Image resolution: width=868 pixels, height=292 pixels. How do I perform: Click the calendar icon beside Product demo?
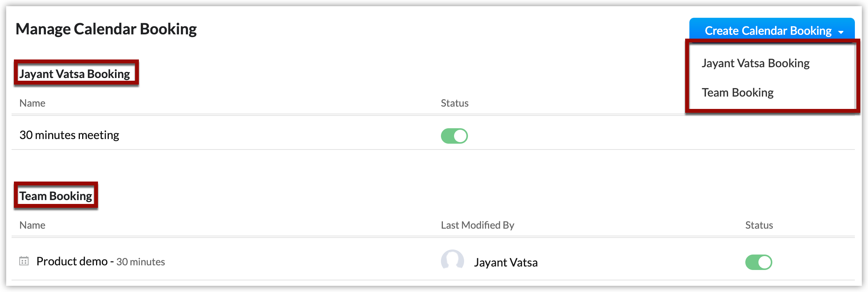24,261
